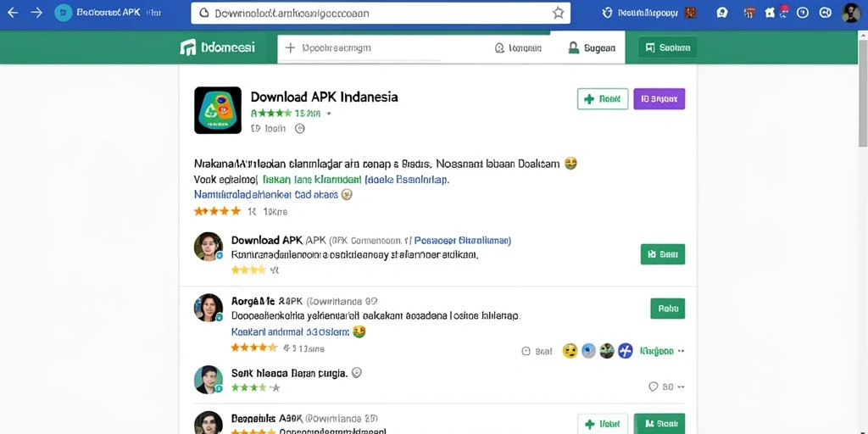Screen dimensions: 868x434
Task: Select the yellow emoji face reaction
Action: coord(570,350)
